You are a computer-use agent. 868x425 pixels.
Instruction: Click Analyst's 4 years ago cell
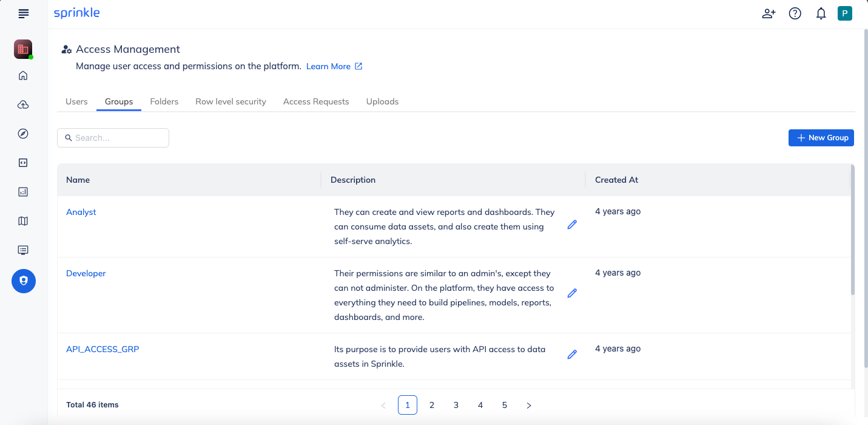[618, 212]
